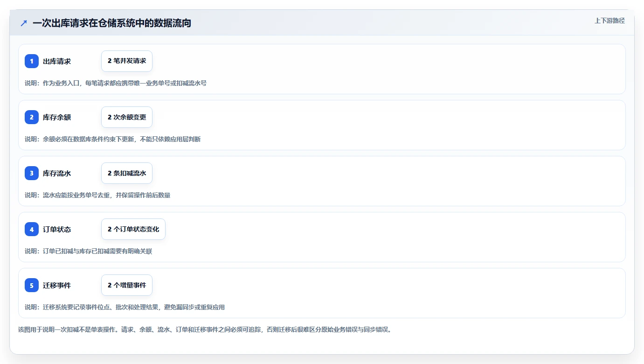Viewport: 644px width, 364px height.
Task: Click the note about 记录事件位点、批次
Action: tap(125, 307)
